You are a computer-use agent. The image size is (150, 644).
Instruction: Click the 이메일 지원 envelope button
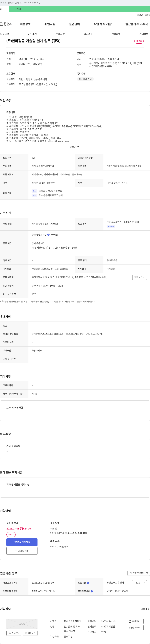pos(22,551)
